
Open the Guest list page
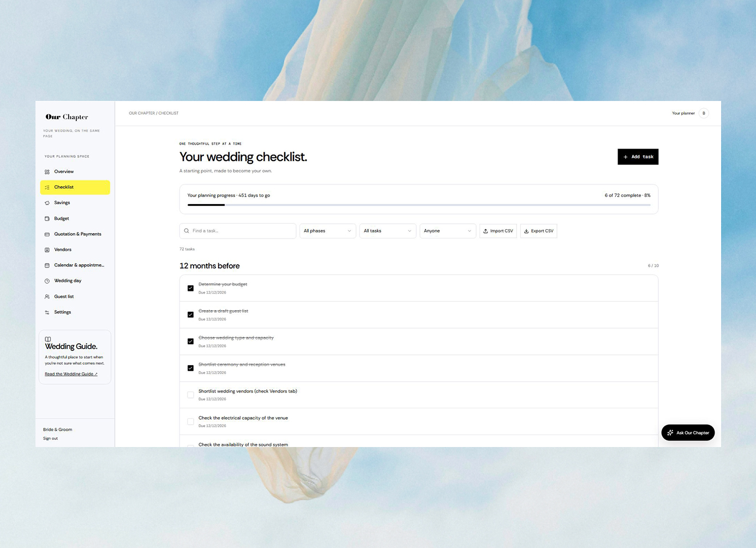coord(75,297)
